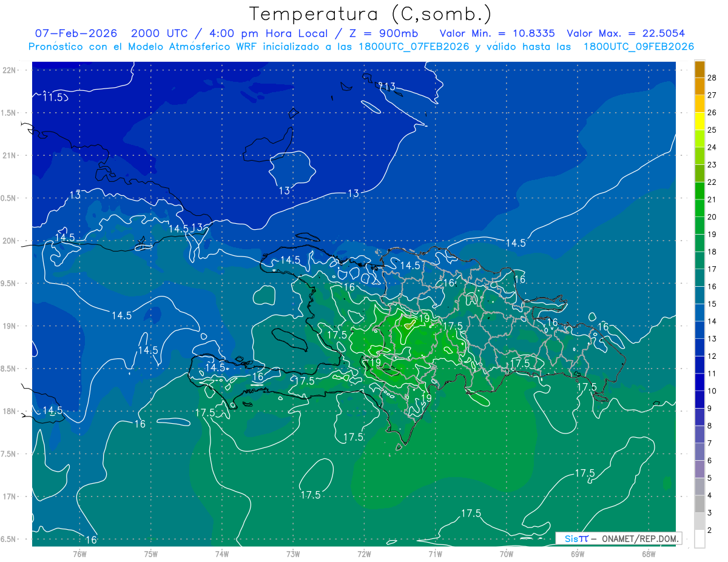Click the '20N' latitude axis label

(x=10, y=241)
